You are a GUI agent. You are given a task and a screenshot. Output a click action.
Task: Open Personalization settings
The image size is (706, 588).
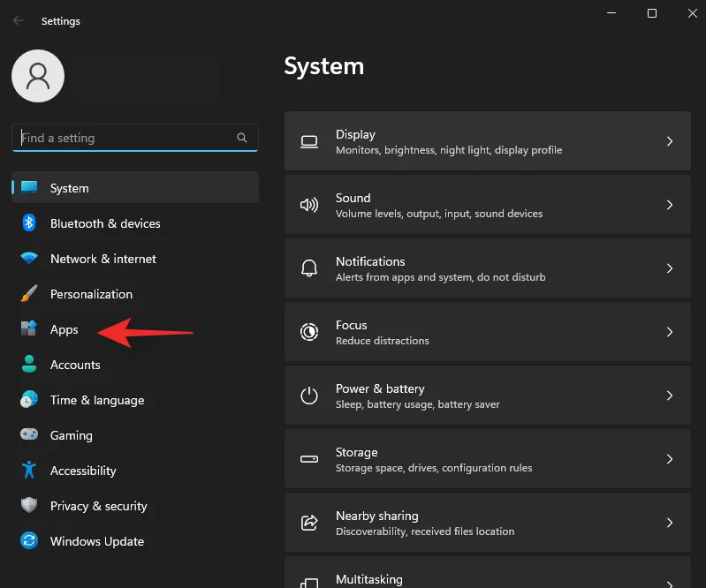click(135, 294)
